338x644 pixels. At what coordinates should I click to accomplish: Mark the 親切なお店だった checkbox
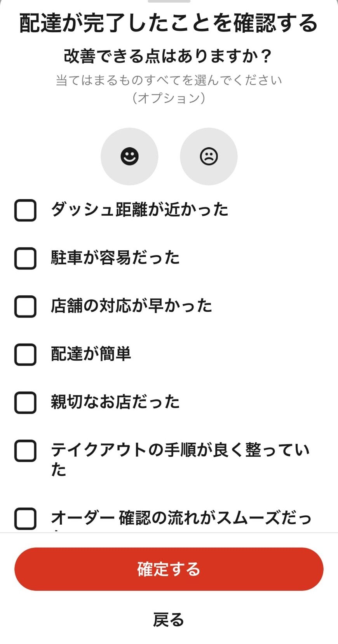25,402
